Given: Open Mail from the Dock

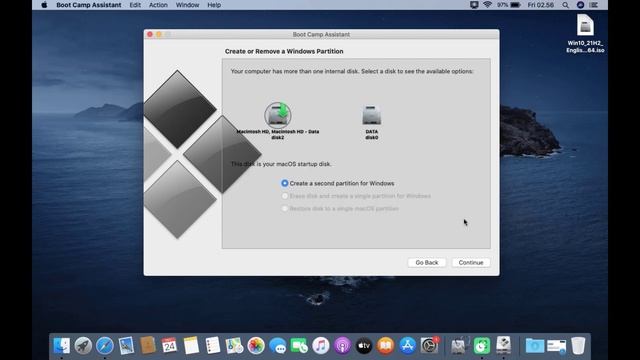Looking at the screenshot, I should 127,346.
